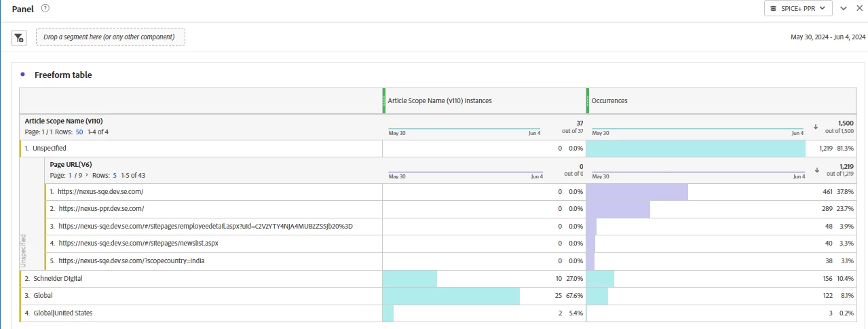Click the Freeform table purple dot

tap(22, 74)
